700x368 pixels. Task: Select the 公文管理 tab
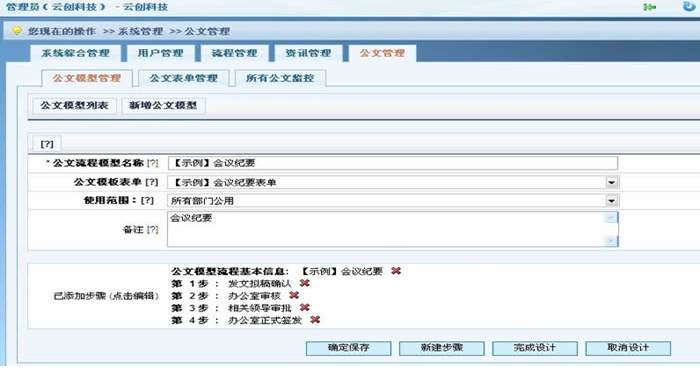(x=382, y=53)
